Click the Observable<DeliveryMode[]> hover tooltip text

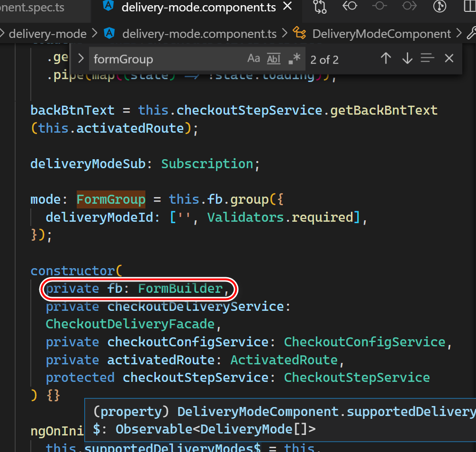coord(216,430)
